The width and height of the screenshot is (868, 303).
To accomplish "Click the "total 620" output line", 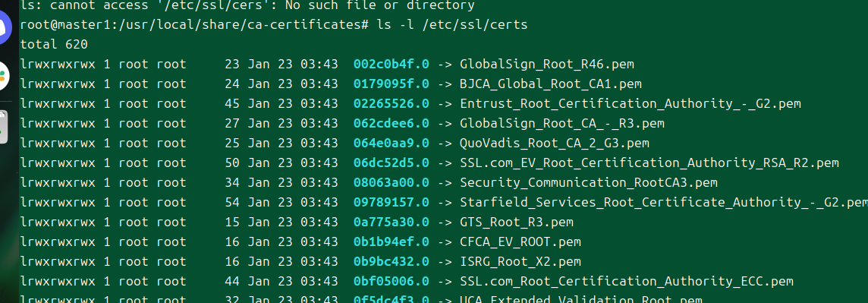I will (x=54, y=44).
